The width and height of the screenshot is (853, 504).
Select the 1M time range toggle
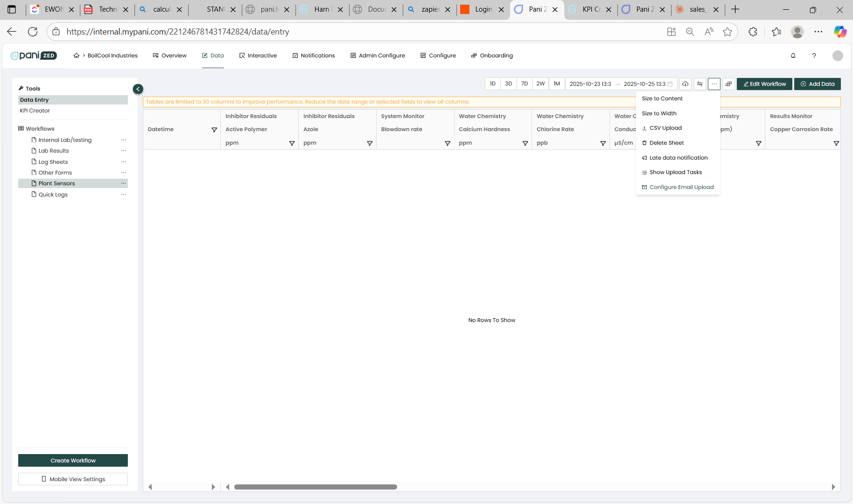556,84
